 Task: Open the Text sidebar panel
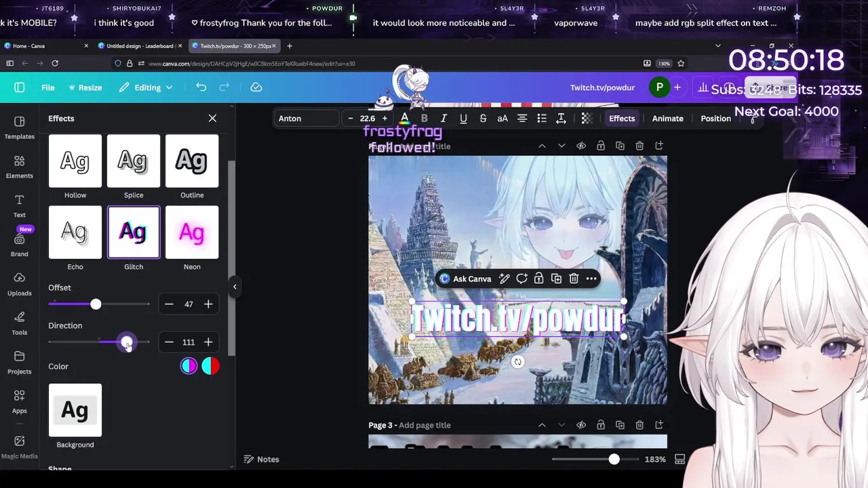pyautogui.click(x=19, y=205)
